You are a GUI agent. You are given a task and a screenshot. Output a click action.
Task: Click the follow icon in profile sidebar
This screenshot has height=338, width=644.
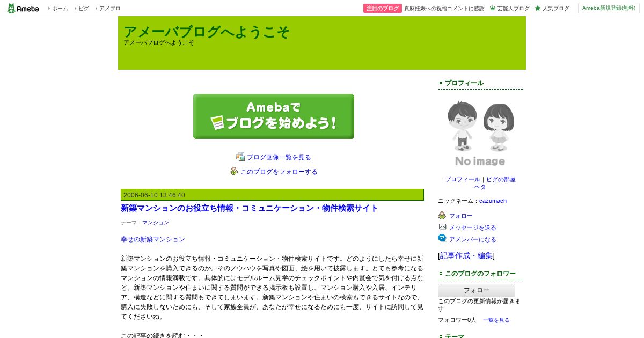click(442, 216)
